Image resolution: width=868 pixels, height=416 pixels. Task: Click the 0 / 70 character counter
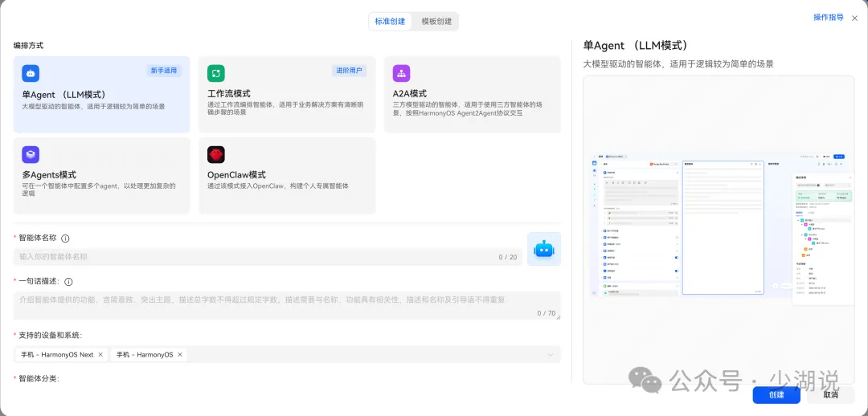(x=547, y=313)
